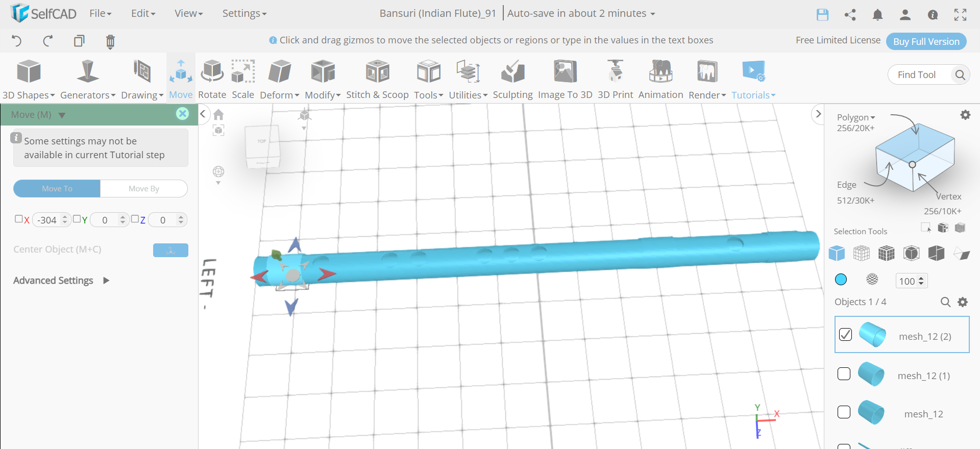Open the Render tool menu
The image size is (980, 449).
(x=707, y=78)
